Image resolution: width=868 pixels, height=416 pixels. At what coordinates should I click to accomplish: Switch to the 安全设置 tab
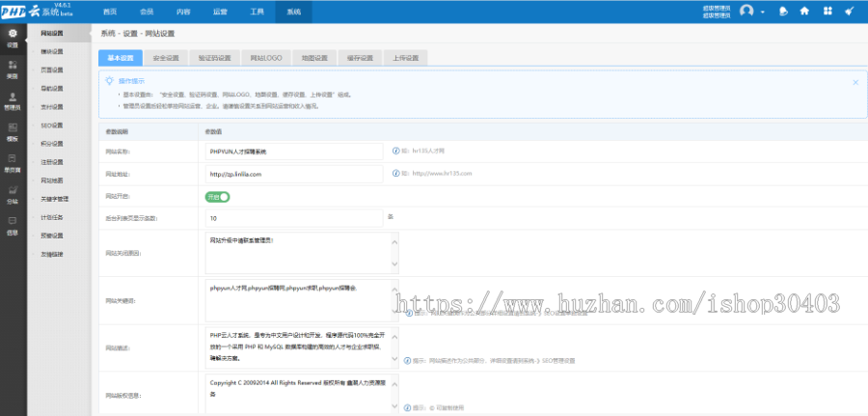point(165,58)
